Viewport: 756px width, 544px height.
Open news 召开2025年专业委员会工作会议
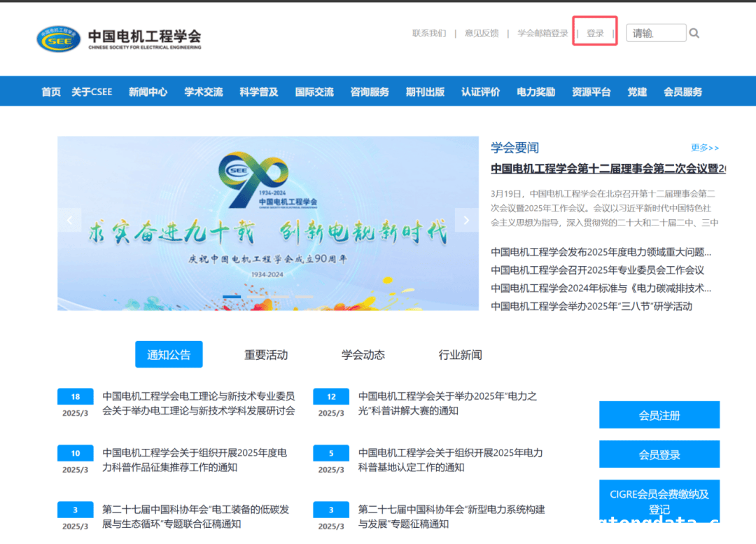(597, 270)
